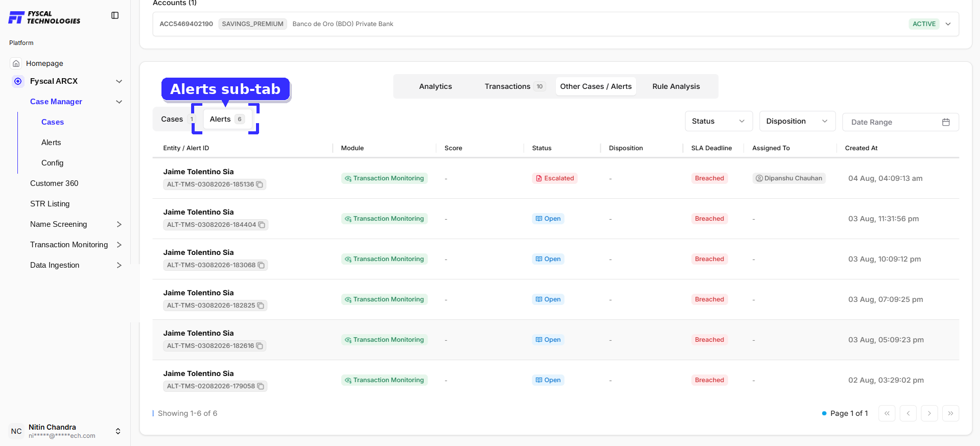Copy alert ID ALT-TMS-03082026-184404

click(x=262, y=225)
